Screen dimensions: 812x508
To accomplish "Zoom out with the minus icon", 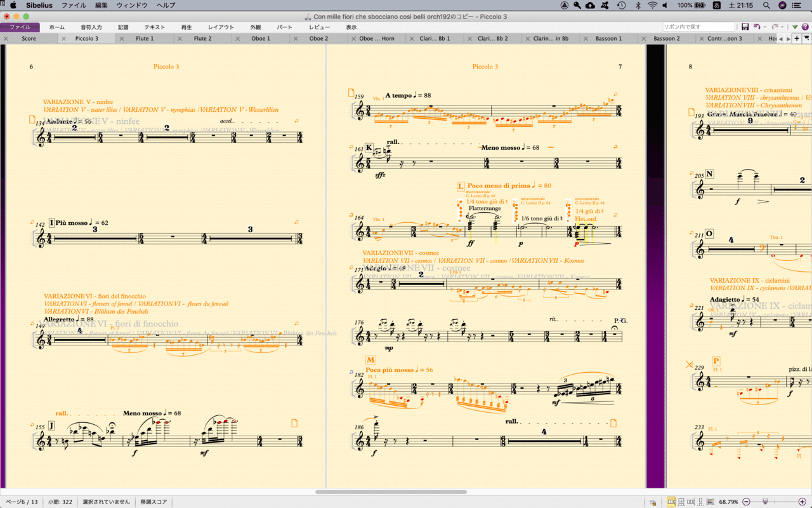I will point(747,502).
